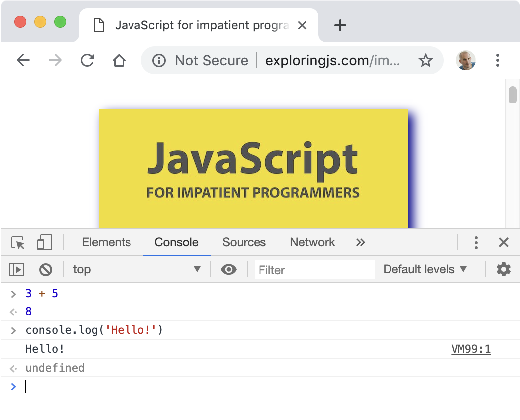Switch to the Elements tab
Screen dimensions: 520x420
click(106, 243)
